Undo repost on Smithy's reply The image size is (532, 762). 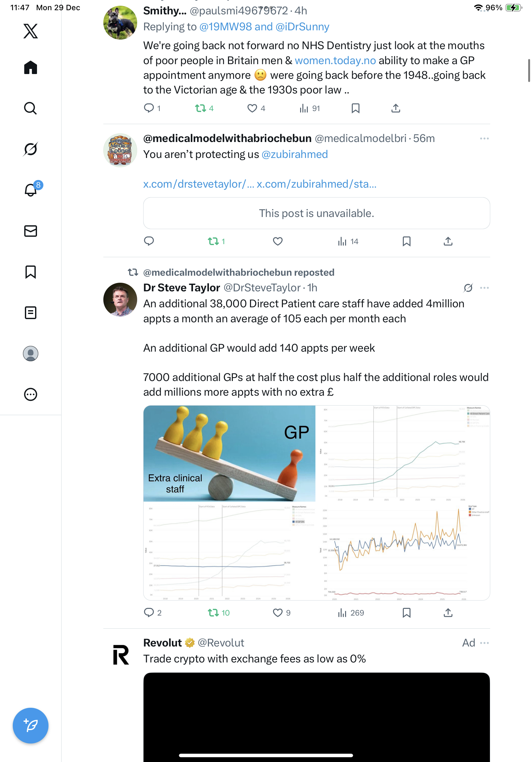(201, 108)
